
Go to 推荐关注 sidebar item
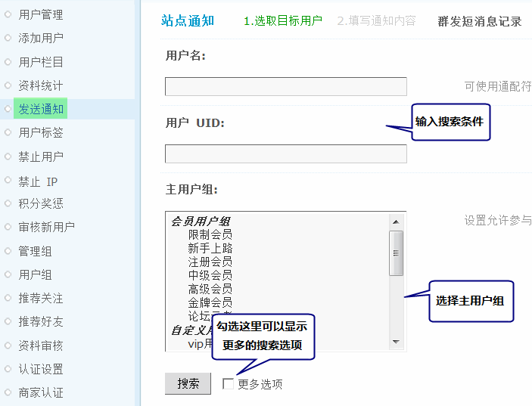41,298
